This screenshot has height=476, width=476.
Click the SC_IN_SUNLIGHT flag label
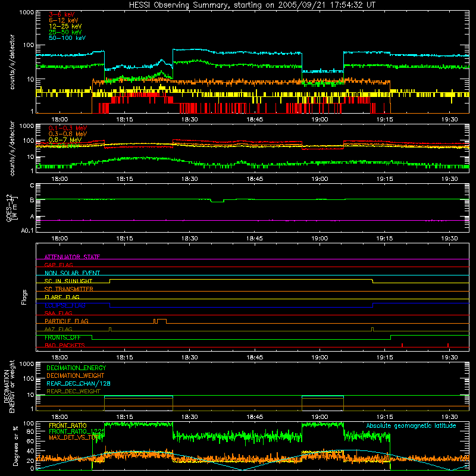point(68,281)
